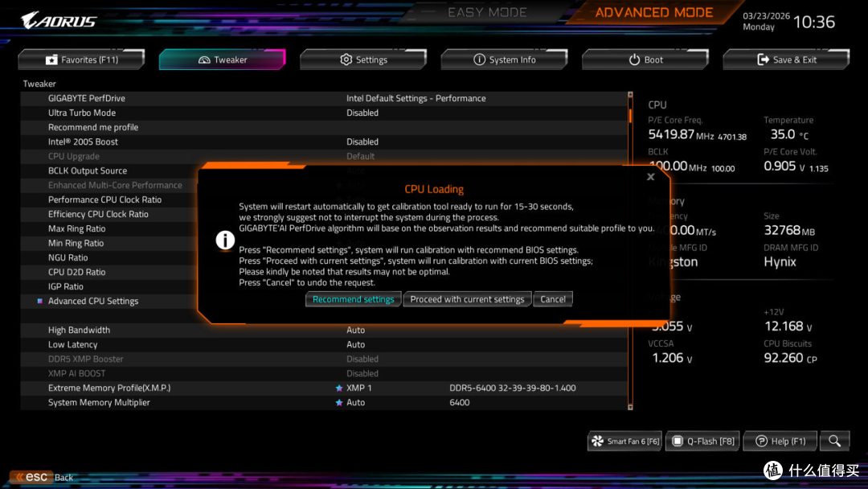Open the Settings tab
868x489 pixels.
[363, 60]
